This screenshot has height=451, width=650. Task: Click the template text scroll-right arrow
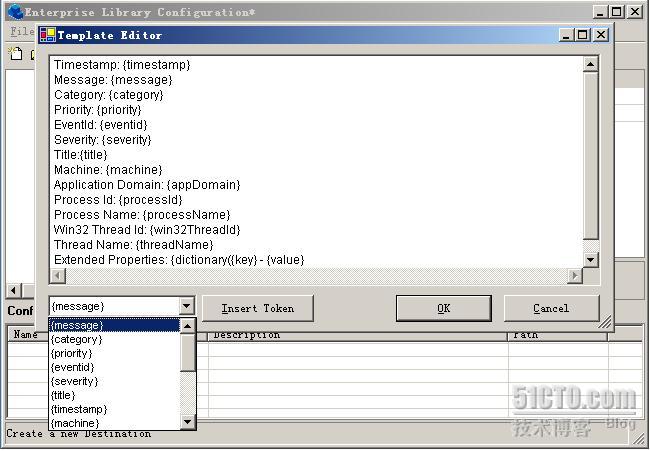point(575,276)
